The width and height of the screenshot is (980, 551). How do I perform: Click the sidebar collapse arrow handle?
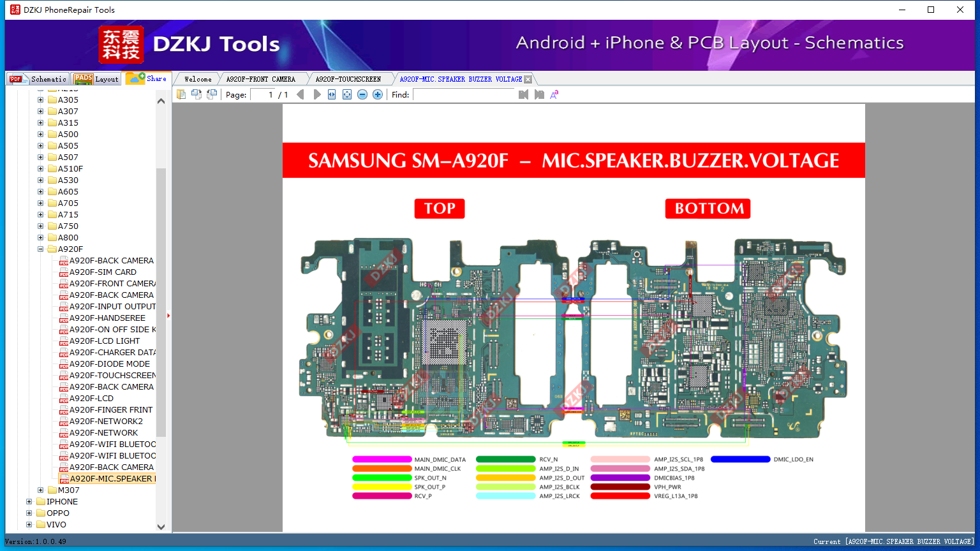(168, 315)
